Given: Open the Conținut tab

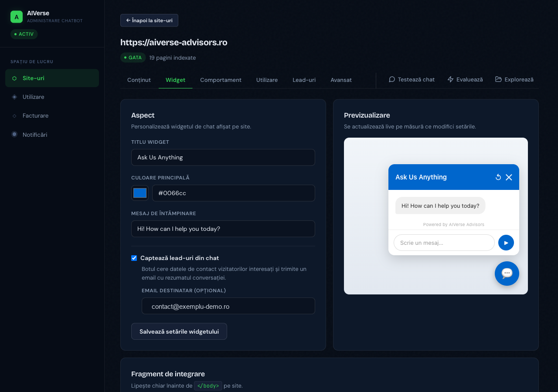Looking at the screenshot, I should pyautogui.click(x=139, y=80).
